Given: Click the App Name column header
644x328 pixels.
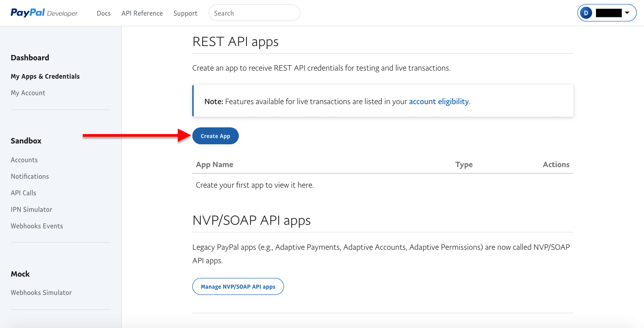Looking at the screenshot, I should point(215,164).
